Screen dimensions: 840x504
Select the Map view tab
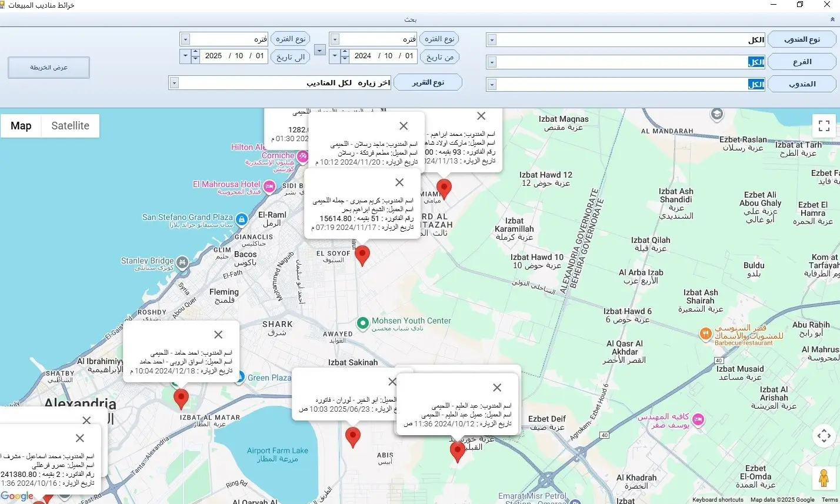coord(21,125)
